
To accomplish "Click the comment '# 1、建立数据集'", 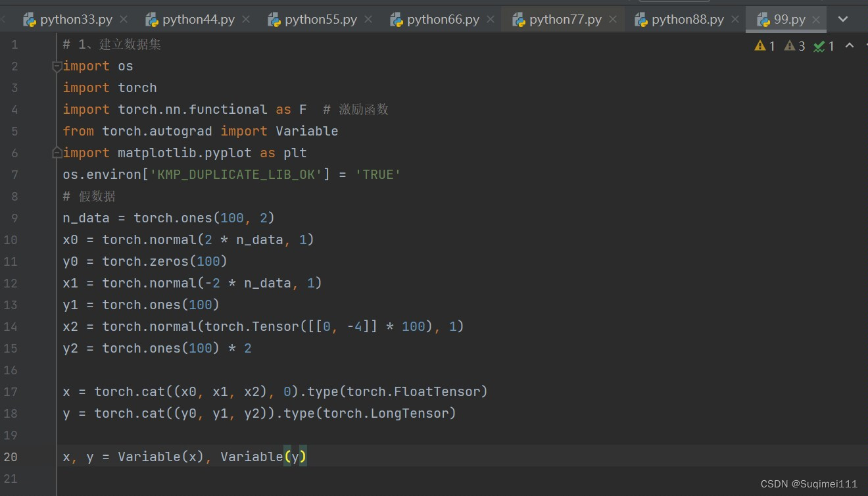I will click(112, 44).
